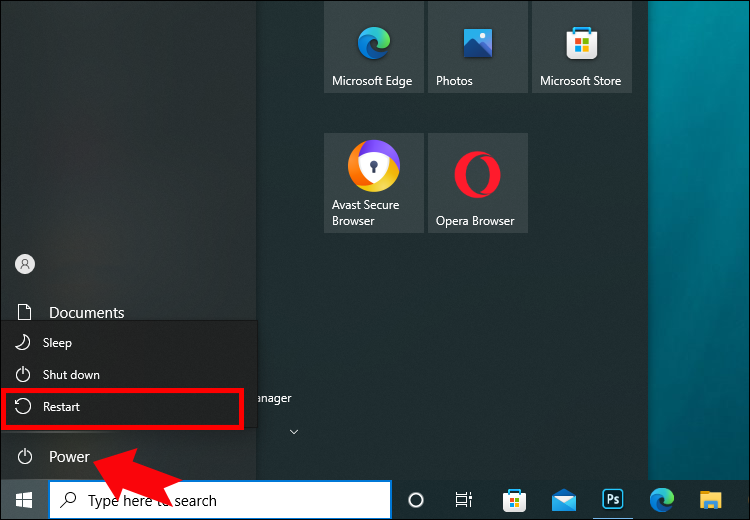Click the Windows Start button
This screenshot has width=750, height=520.
coord(24,500)
